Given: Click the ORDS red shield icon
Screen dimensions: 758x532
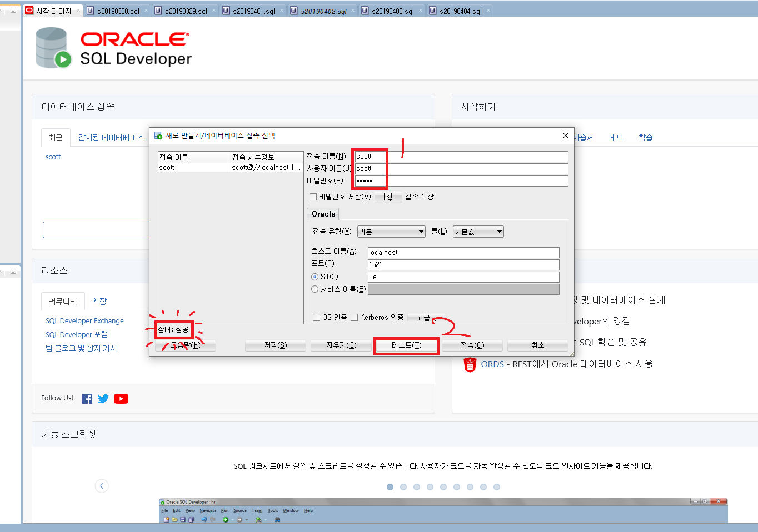Looking at the screenshot, I should click(x=470, y=364).
